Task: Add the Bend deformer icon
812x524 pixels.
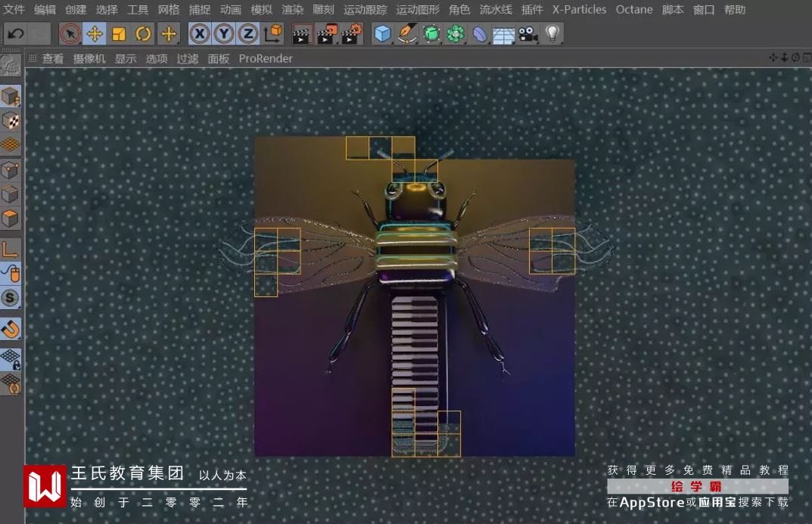Action: click(480, 34)
